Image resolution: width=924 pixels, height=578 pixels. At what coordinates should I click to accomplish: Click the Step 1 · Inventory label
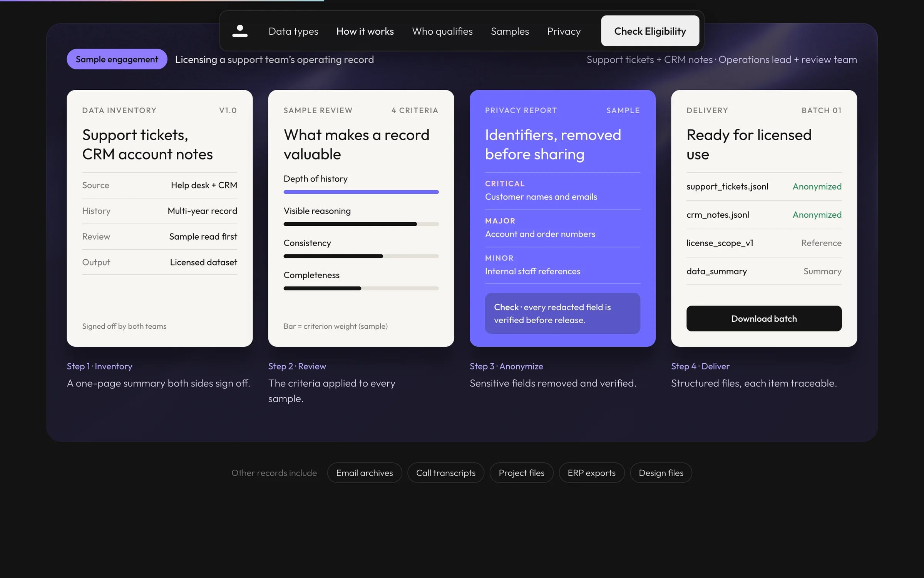[99, 366]
